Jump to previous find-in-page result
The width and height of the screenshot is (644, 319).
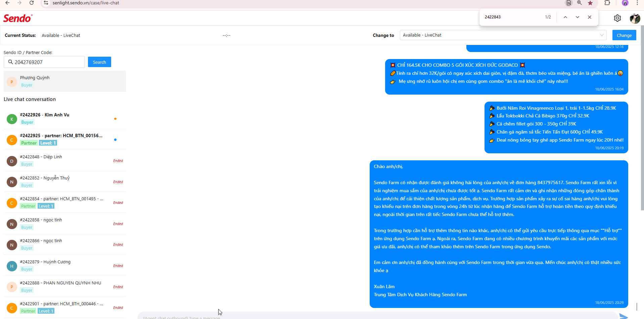click(565, 17)
